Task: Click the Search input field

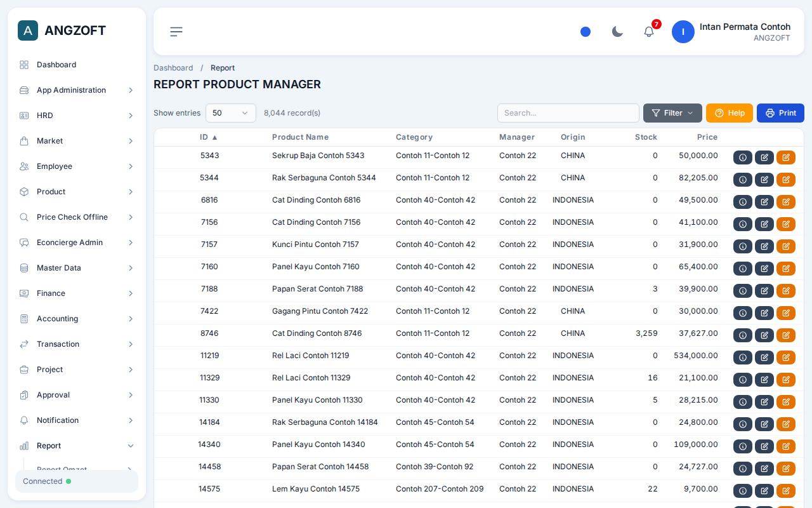Action: pos(568,113)
